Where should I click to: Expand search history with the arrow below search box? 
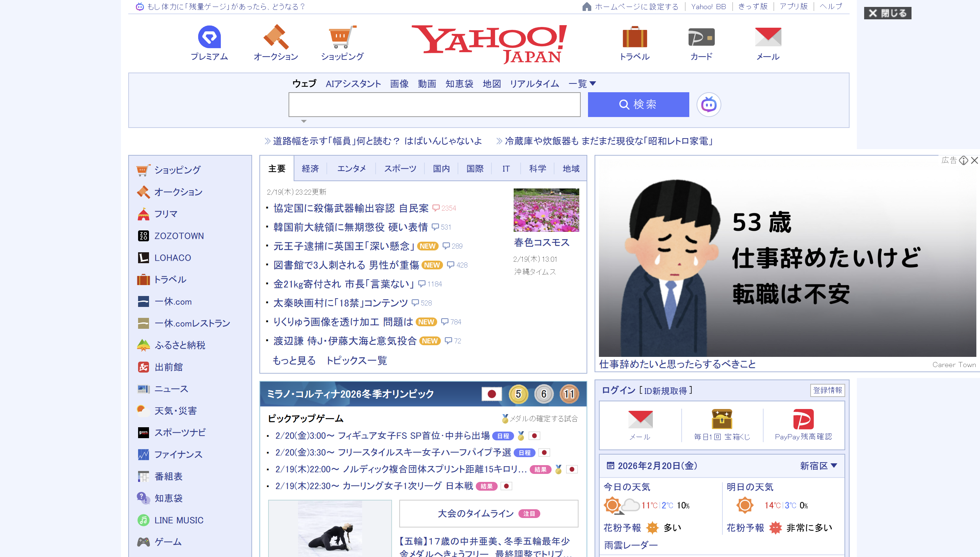coord(304,121)
